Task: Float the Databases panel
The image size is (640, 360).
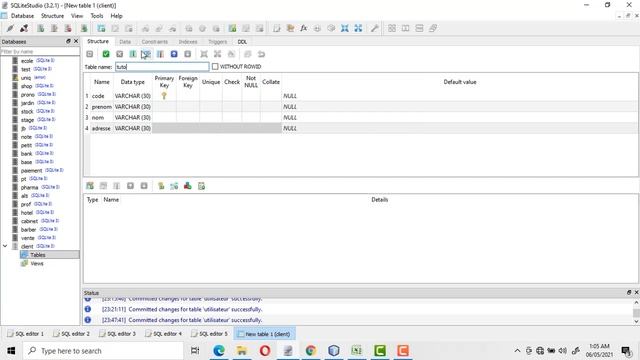Action: 68,41
